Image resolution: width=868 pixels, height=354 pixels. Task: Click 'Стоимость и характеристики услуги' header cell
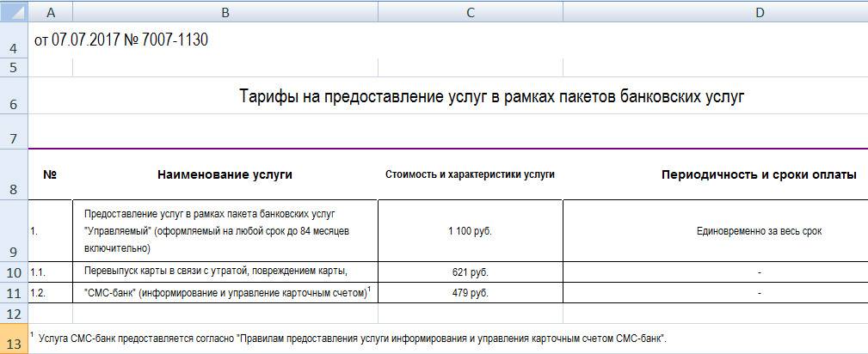click(x=470, y=175)
